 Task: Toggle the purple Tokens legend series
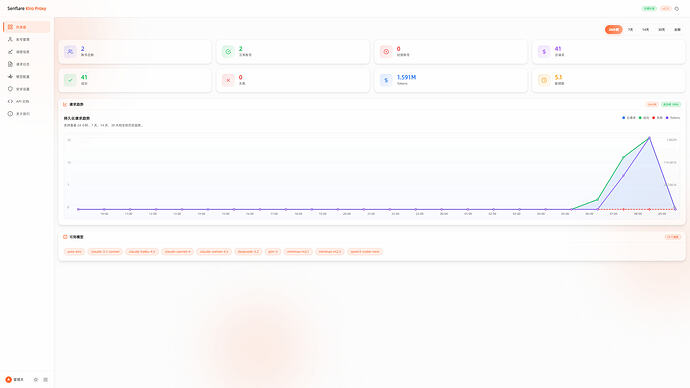coord(673,118)
